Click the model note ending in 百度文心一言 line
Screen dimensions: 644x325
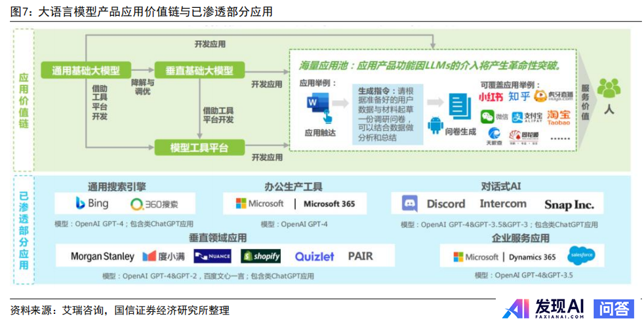(x=208, y=276)
